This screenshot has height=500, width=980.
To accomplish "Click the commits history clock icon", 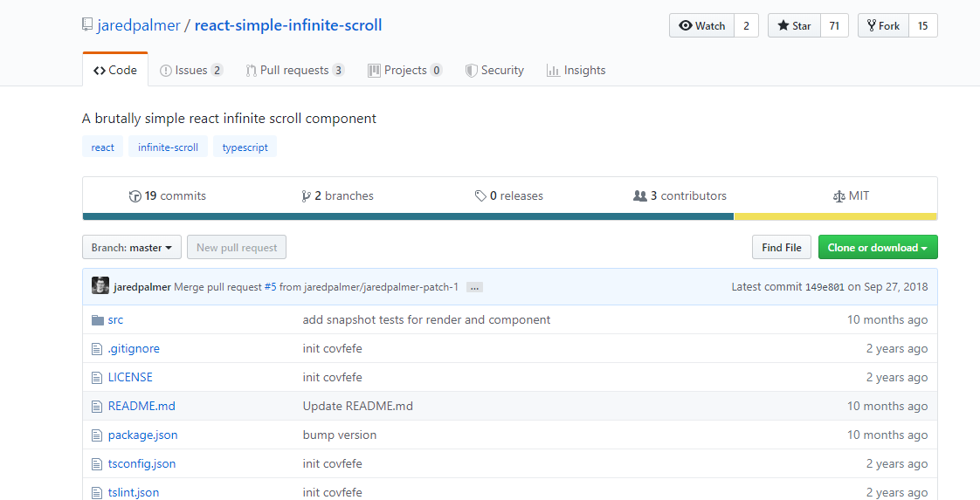I will (x=135, y=196).
